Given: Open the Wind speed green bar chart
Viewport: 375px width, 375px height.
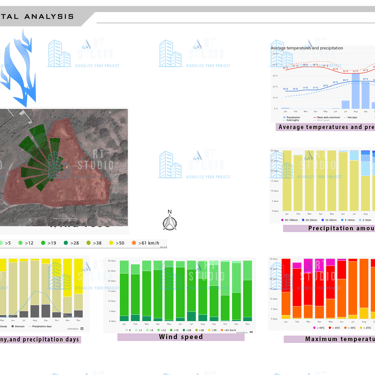Looking at the screenshot, I should [180, 295].
